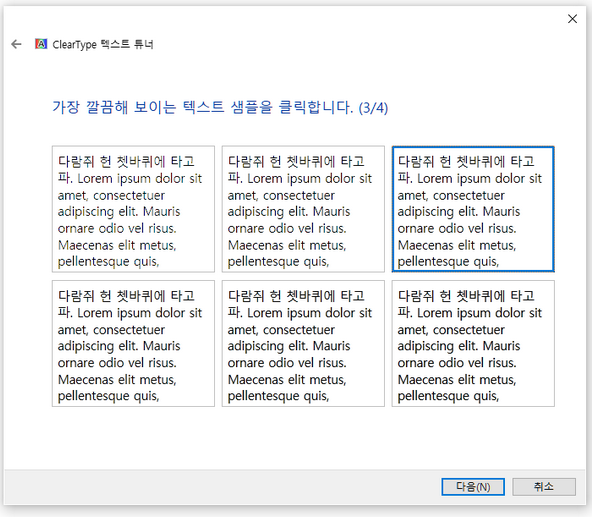Select the bottom-middle text sample
Screen dimensions: 592x517
point(303,343)
